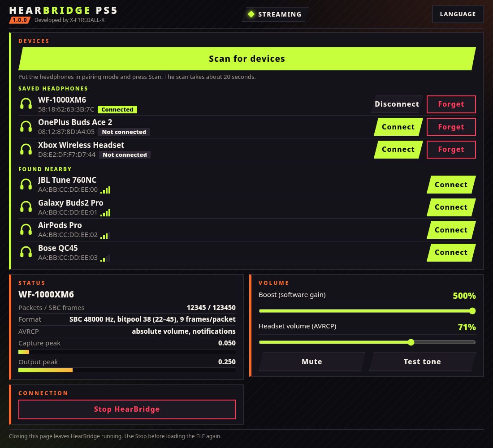Mute the audio output
The width and height of the screenshot is (493, 448).
click(312, 362)
